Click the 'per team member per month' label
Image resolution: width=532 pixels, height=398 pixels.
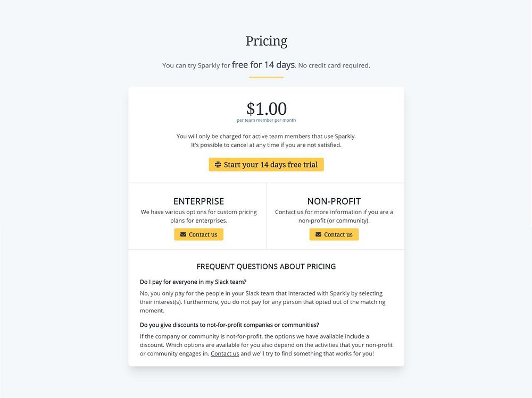point(266,120)
